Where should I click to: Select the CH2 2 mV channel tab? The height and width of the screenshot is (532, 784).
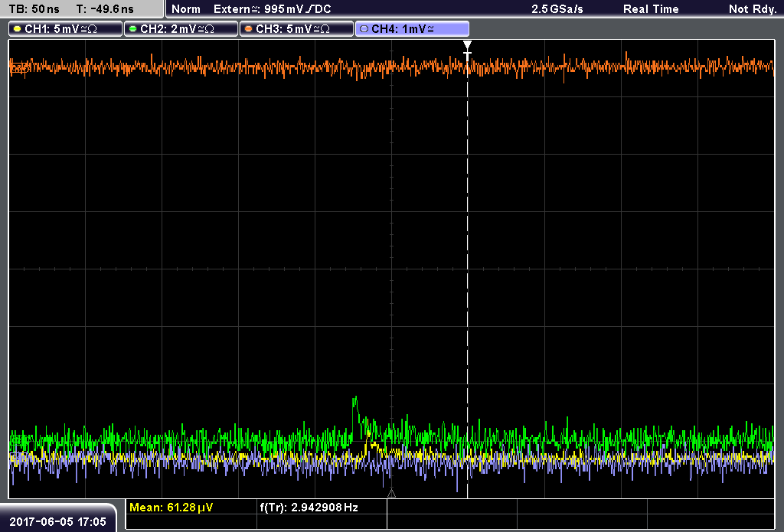coord(181,29)
